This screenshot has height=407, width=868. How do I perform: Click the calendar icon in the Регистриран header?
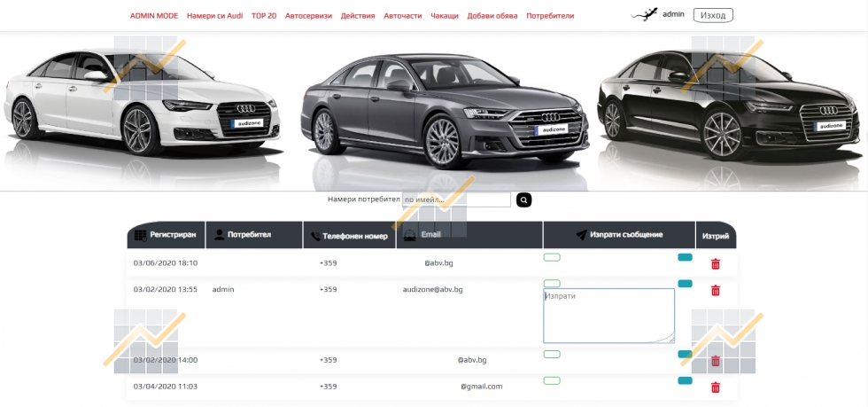141,236
